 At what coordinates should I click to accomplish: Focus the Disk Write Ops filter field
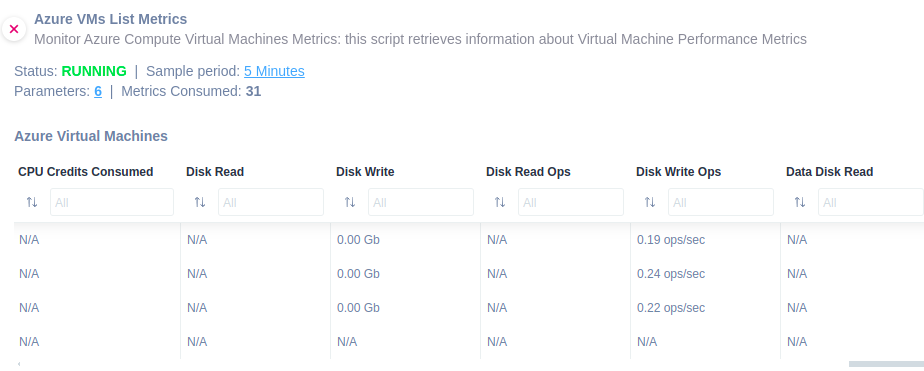pos(721,202)
